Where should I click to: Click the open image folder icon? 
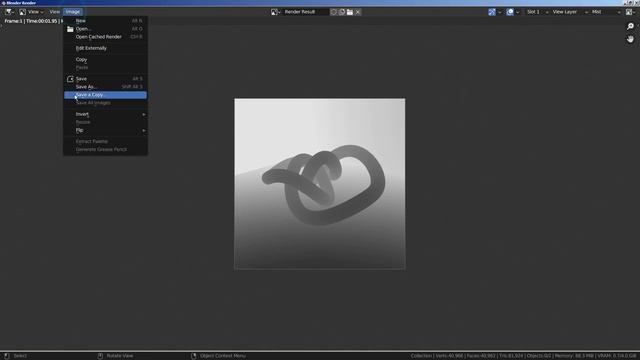point(350,12)
